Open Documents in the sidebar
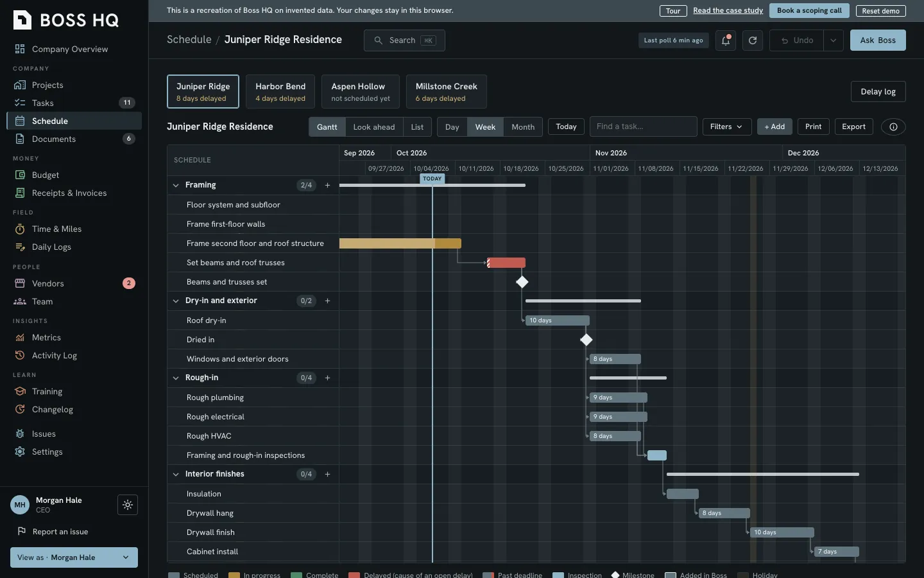 [x=74, y=139]
